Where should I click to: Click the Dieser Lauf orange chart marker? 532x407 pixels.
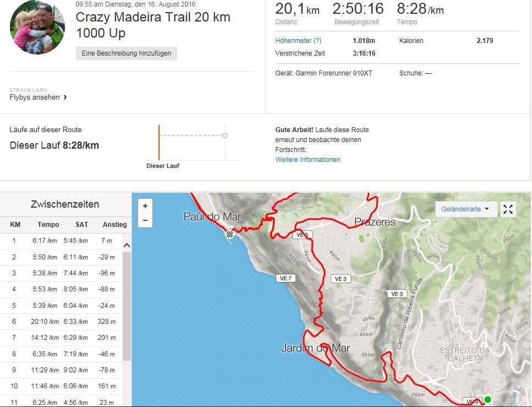159,142
